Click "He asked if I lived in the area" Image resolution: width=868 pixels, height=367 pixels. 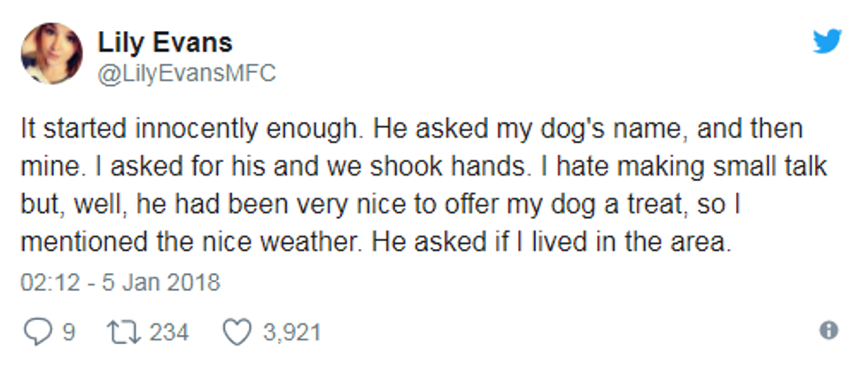[x=552, y=243]
